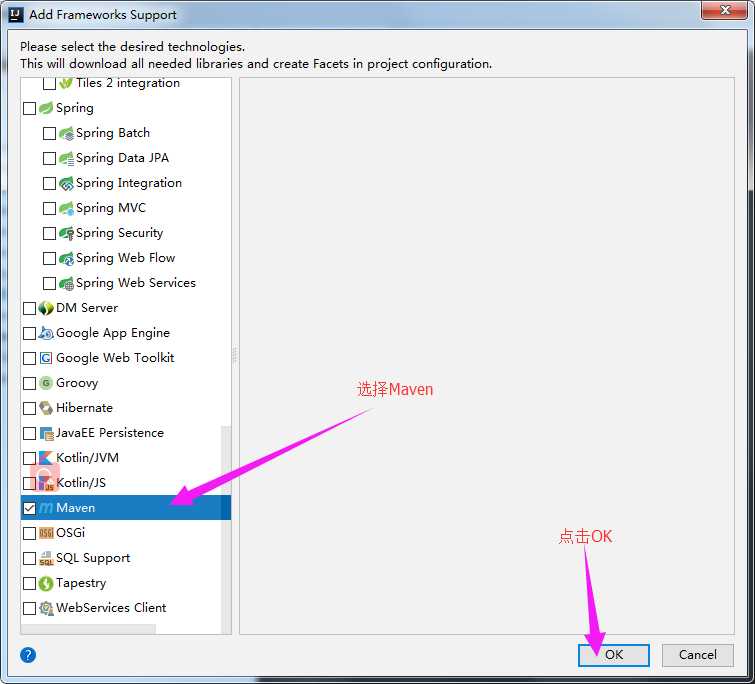Image resolution: width=755 pixels, height=684 pixels.
Task: Click the Spring Integration icon
Action: [x=66, y=183]
